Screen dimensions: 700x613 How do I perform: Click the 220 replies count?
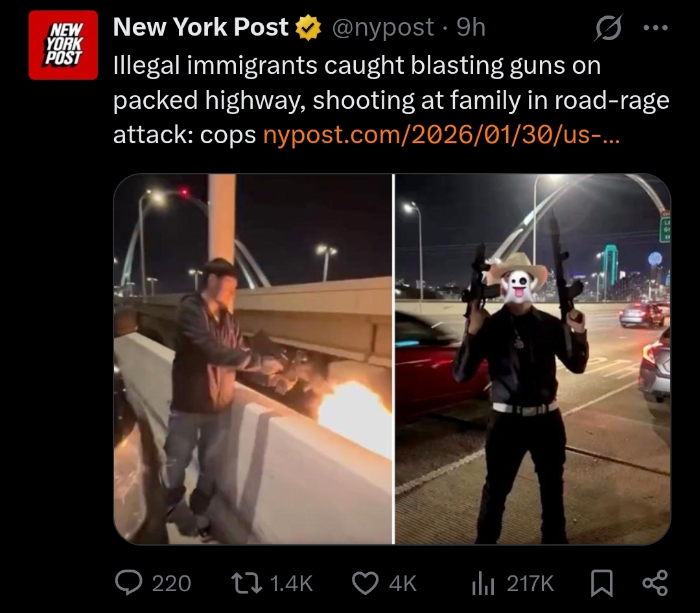[x=171, y=584]
